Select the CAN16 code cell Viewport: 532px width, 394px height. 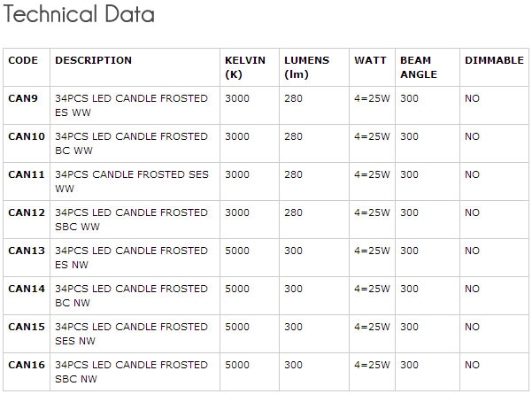(x=27, y=365)
